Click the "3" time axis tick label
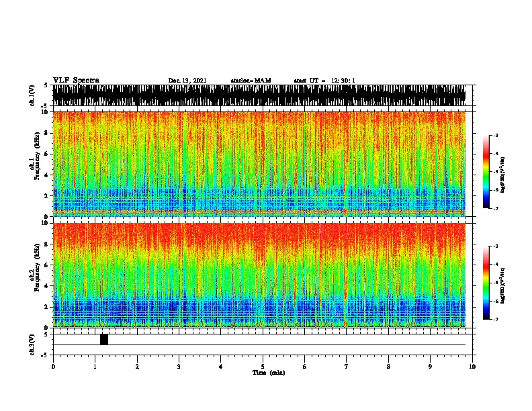Viewport: 532px width, 411px height. click(x=179, y=367)
